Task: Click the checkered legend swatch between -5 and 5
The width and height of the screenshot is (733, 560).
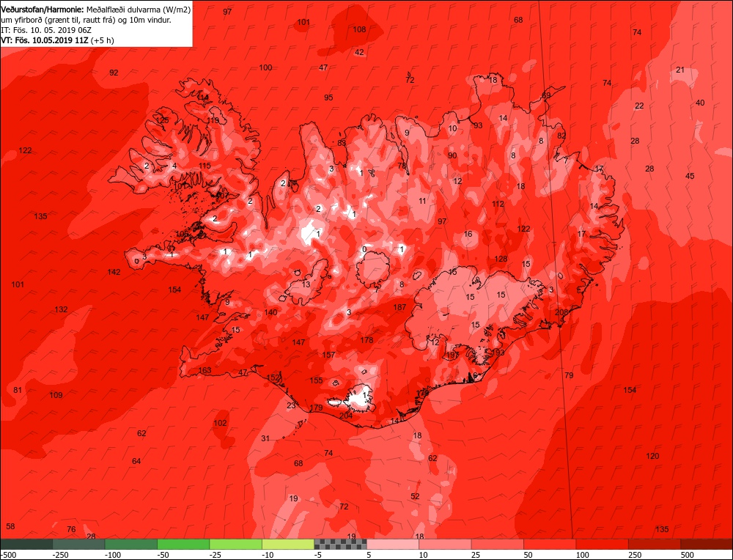Action: [341, 544]
